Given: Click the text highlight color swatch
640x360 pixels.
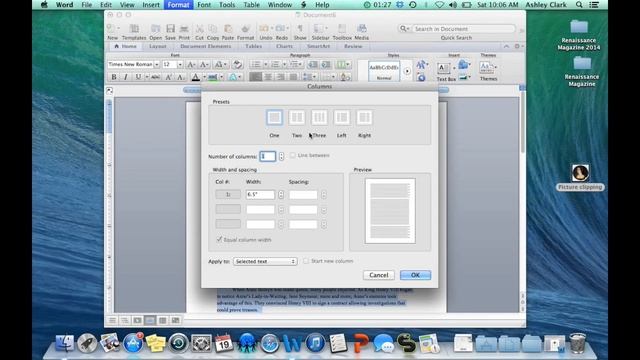Looking at the screenshot, I should 213,77.
